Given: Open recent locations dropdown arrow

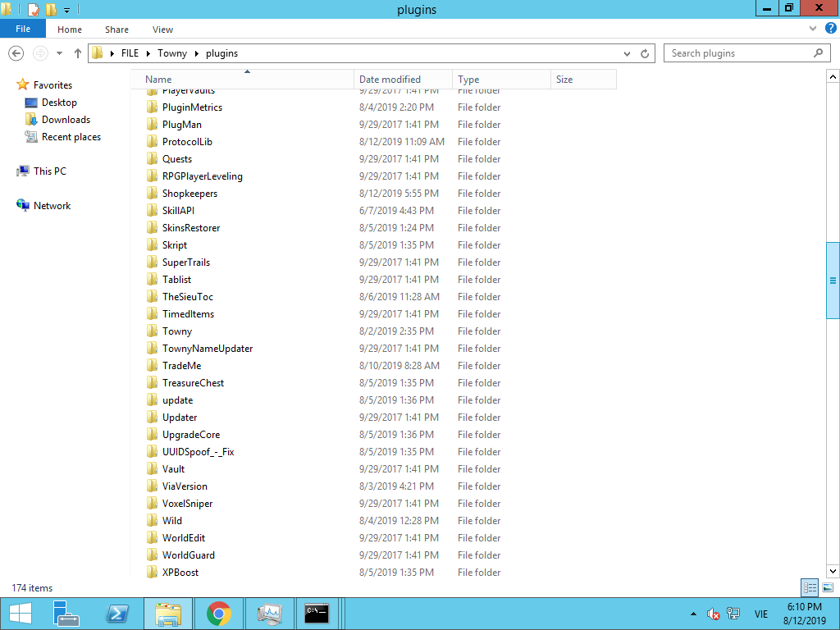Looking at the screenshot, I should coord(59,53).
